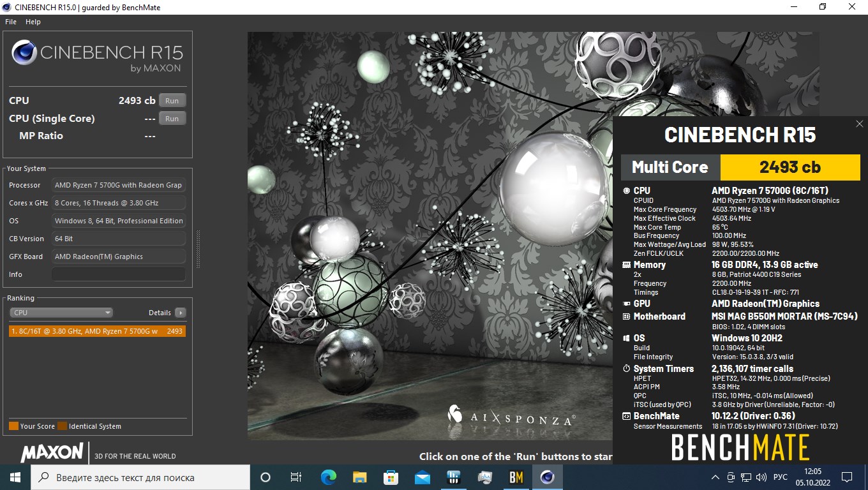Click the Memory icon in BenchMate panel
The height and width of the screenshot is (490, 868).
pos(626,265)
